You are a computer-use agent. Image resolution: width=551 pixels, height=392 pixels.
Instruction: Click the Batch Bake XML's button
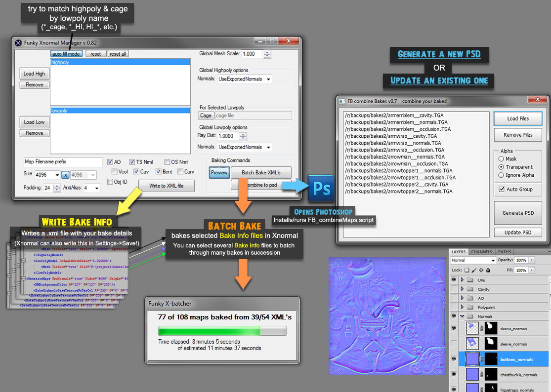coord(261,172)
